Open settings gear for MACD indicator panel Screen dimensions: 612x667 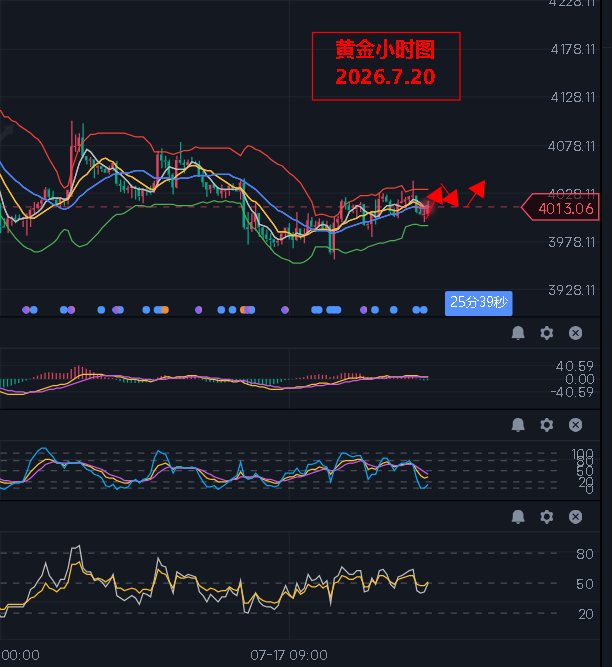[547, 333]
